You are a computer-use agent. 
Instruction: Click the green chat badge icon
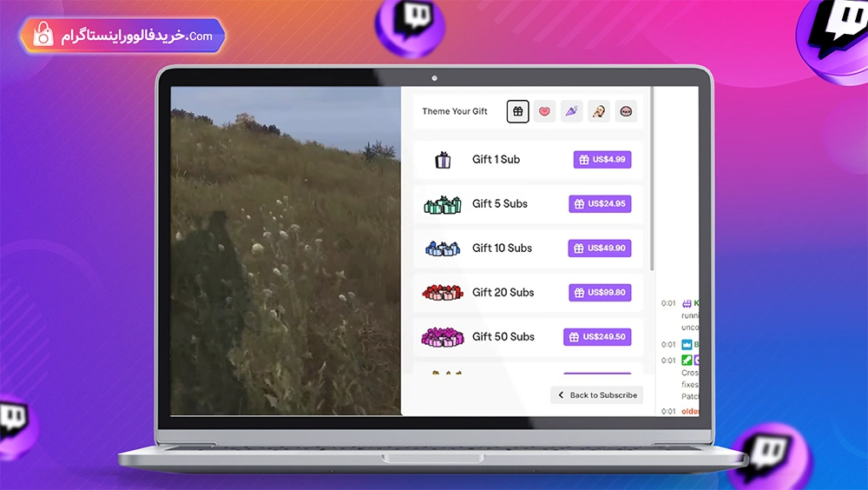687,361
